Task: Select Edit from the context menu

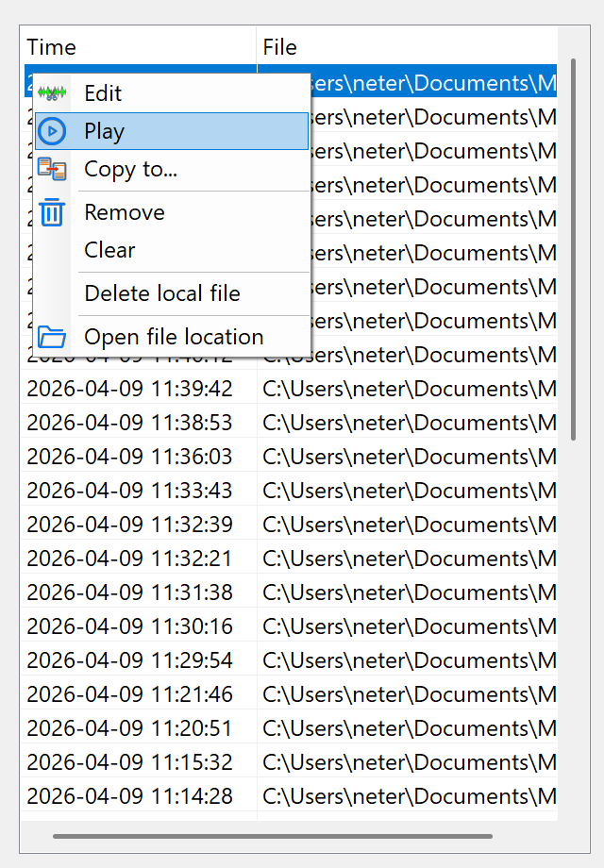Action: tap(104, 92)
